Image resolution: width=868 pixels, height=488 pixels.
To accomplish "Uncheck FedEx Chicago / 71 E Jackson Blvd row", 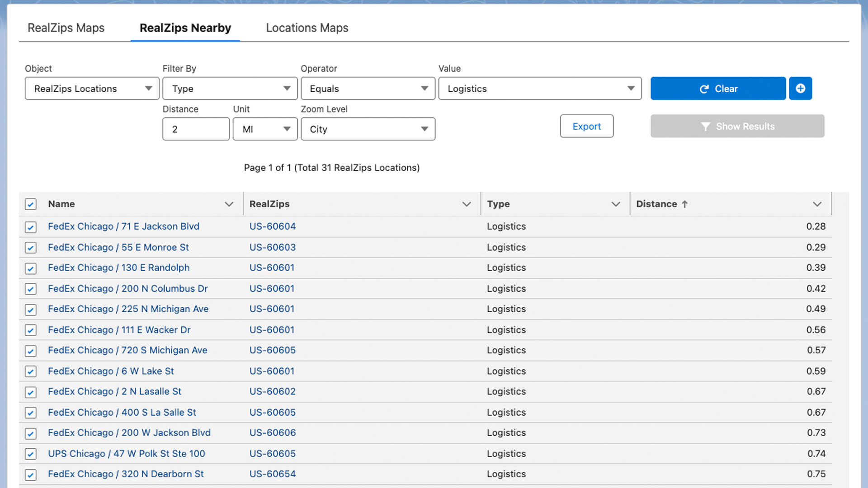I will [31, 227].
